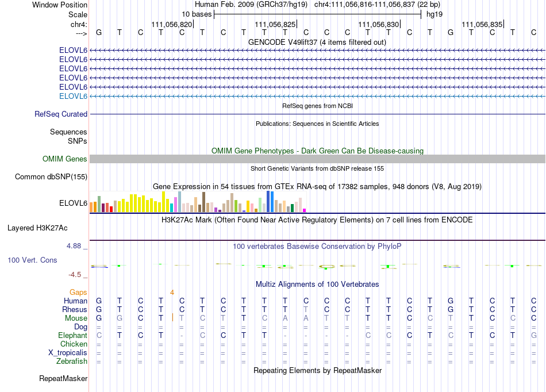
Task: Click the Human alignment row label
Action: 75,301
